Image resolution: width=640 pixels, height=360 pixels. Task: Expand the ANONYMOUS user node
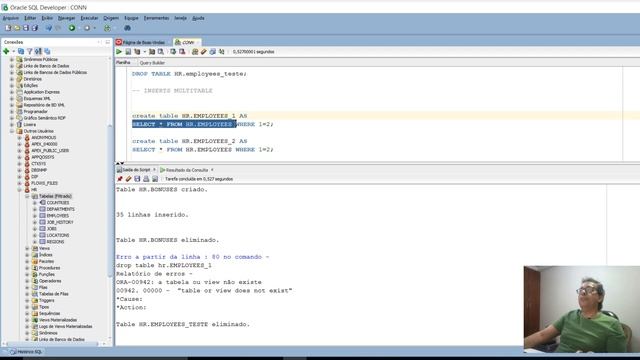[20, 138]
